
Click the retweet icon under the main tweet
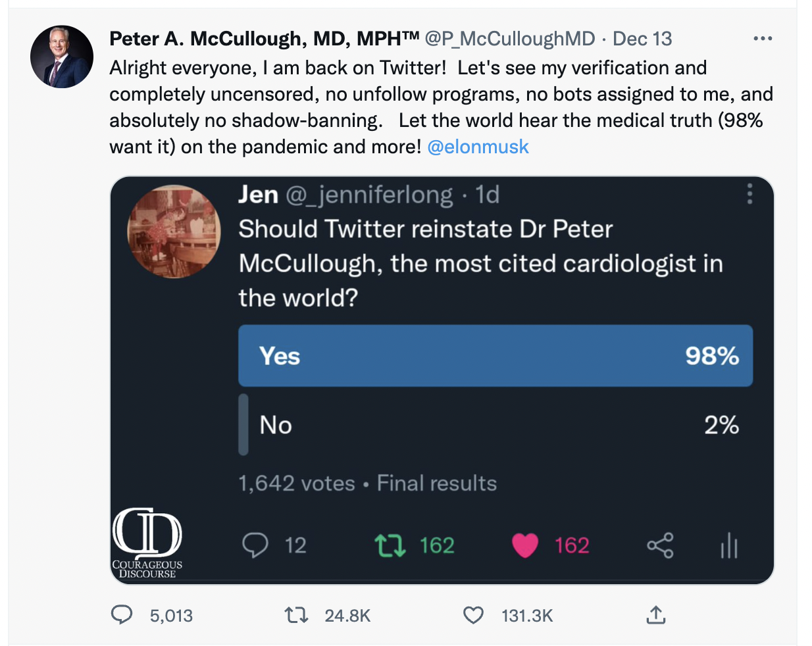pos(296,615)
